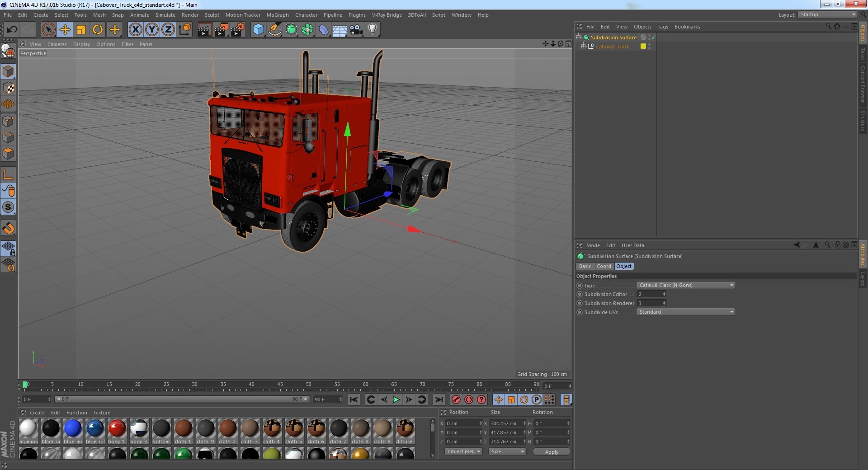Open the Spline Pen tool
The height and width of the screenshot is (470, 868).
[275, 30]
